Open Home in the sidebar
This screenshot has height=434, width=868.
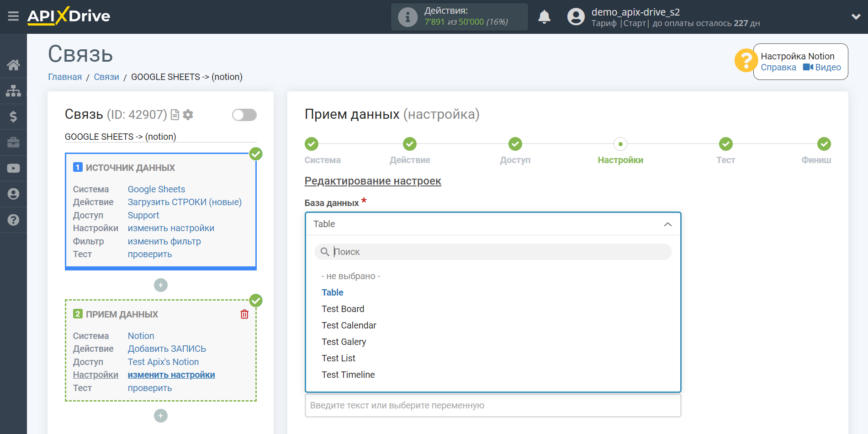pos(13,65)
